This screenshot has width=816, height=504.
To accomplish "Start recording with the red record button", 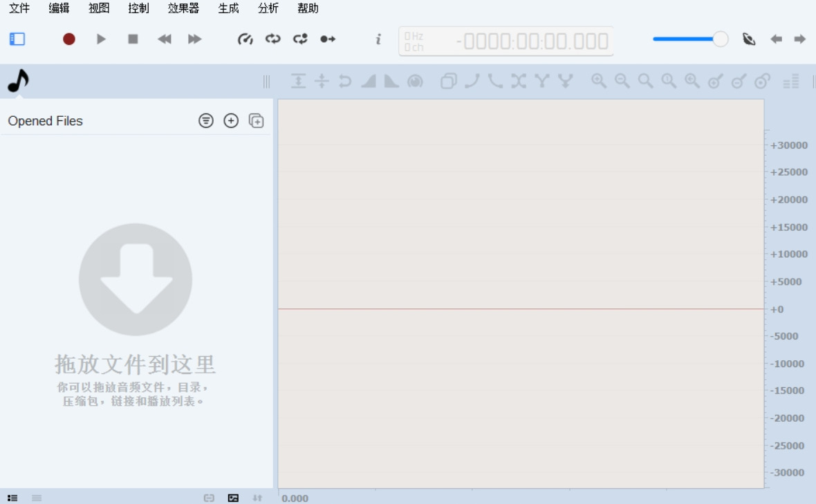I will pos(68,39).
